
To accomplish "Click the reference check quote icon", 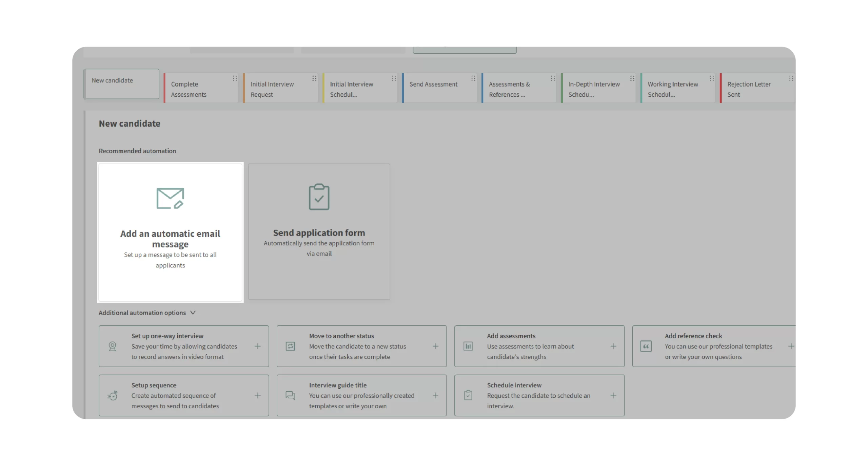I will [x=646, y=346].
